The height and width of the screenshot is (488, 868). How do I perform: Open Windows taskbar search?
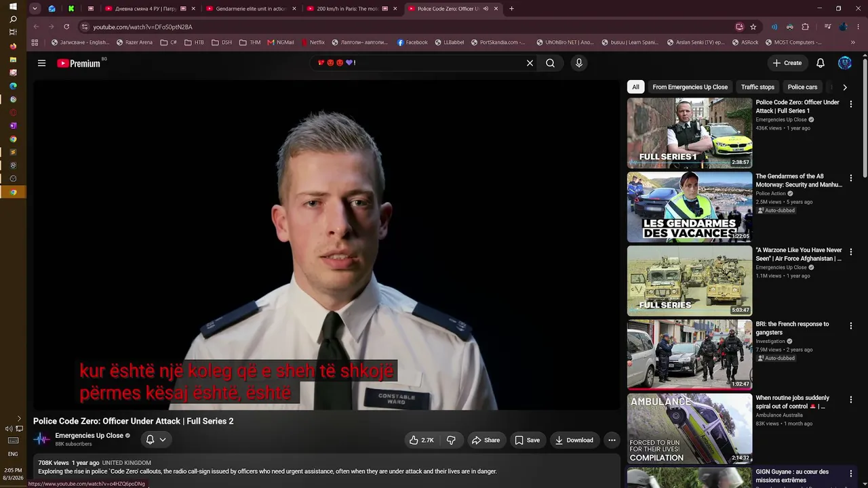[13, 19]
